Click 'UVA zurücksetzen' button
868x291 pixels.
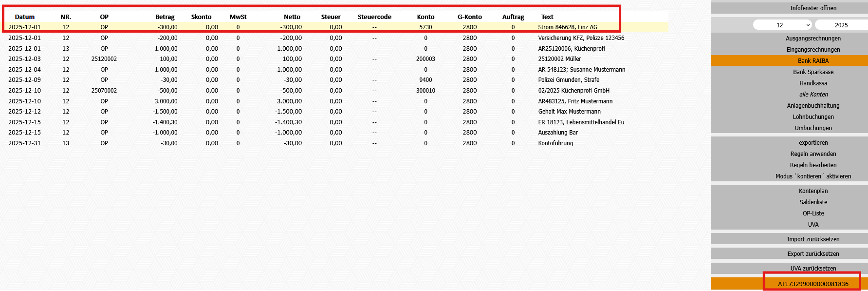click(x=813, y=269)
